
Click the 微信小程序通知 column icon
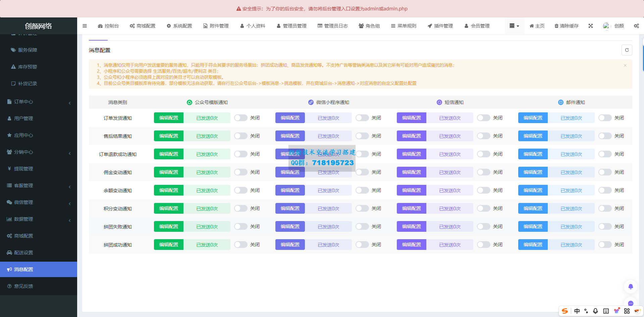[x=311, y=102]
